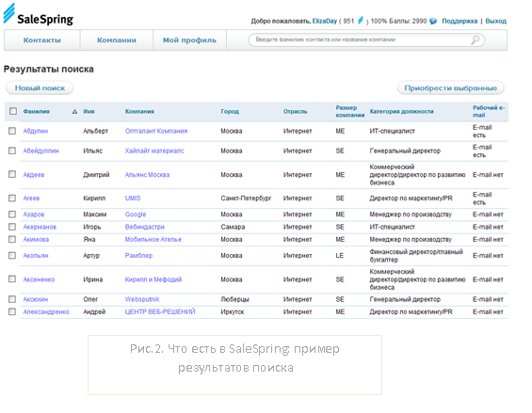The width and height of the screenshot is (532, 413).
Task: Click the Санкт-Петербург city cell
Action: [246, 199]
